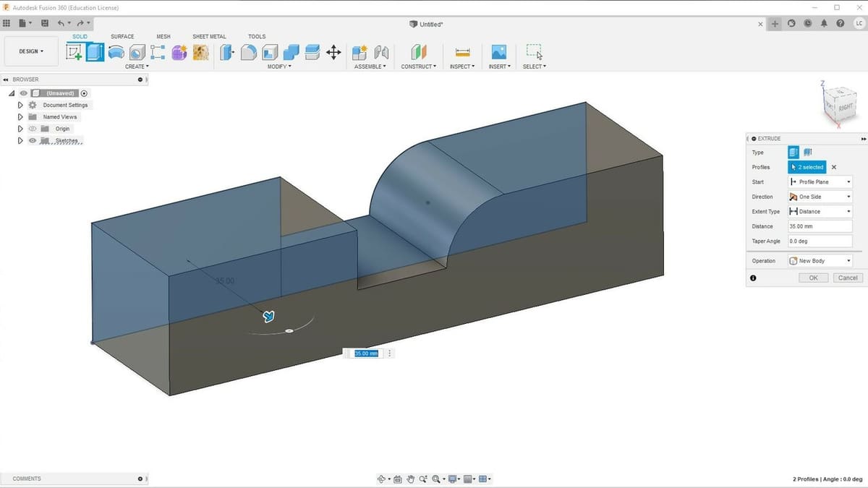The image size is (868, 488).
Task: Open the MODIFY menu
Action: 279,67
